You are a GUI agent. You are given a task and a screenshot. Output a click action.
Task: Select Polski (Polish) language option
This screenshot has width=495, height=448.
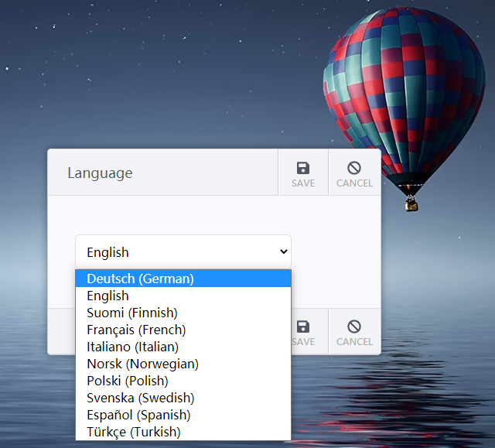click(x=183, y=381)
